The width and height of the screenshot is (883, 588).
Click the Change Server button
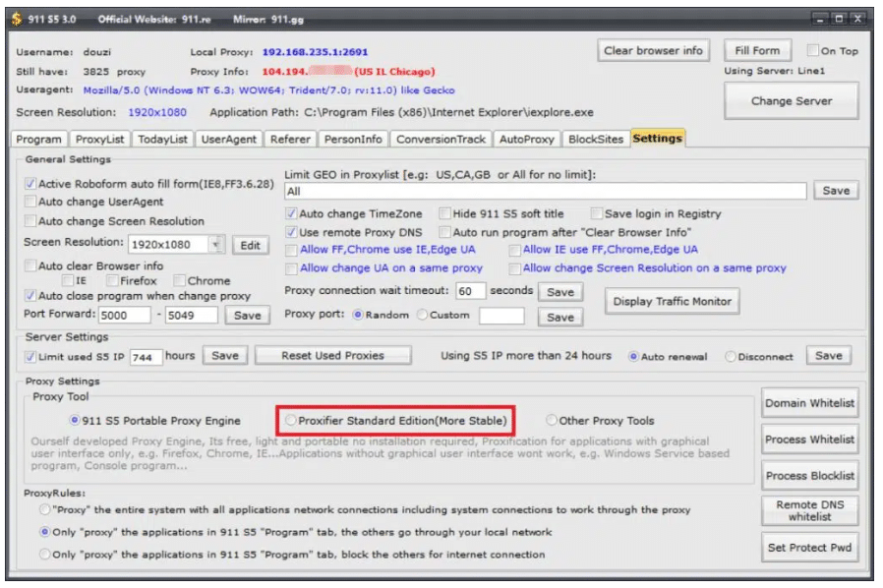coord(792,101)
